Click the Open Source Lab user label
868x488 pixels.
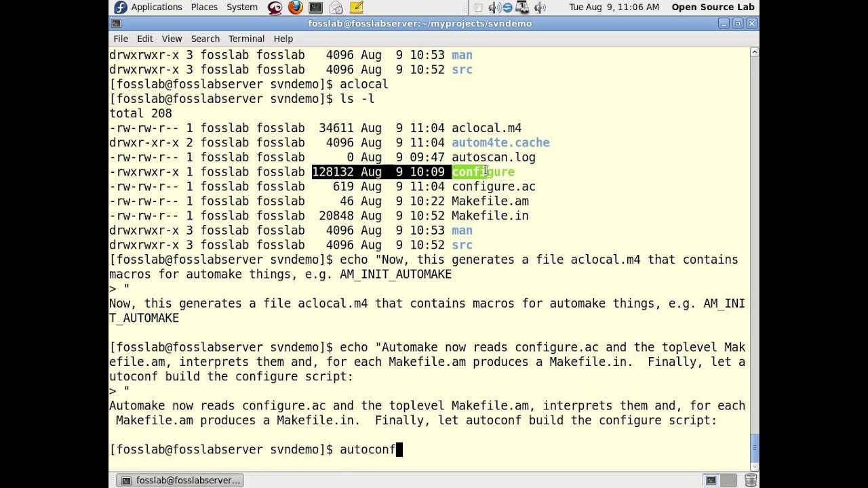click(713, 7)
